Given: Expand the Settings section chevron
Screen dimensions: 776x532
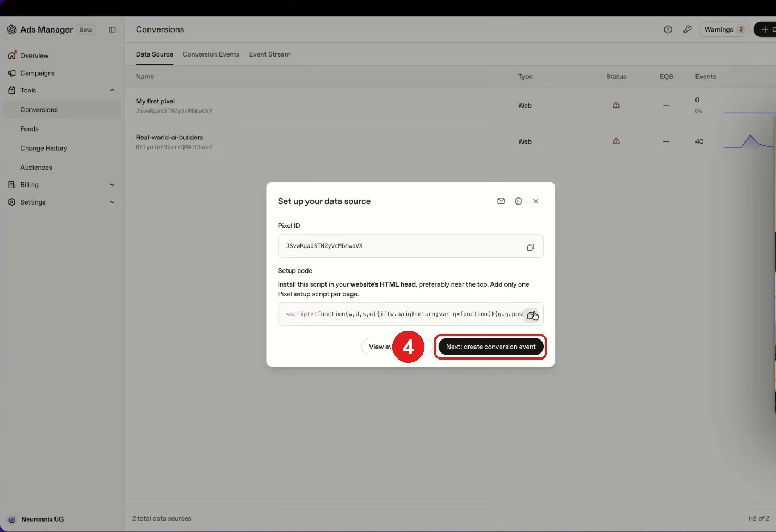Looking at the screenshot, I should 112,202.
